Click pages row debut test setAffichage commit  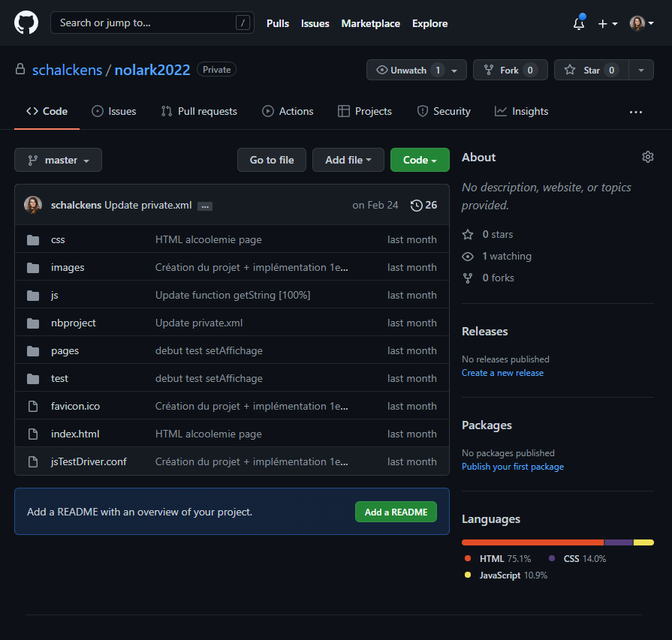coord(209,351)
